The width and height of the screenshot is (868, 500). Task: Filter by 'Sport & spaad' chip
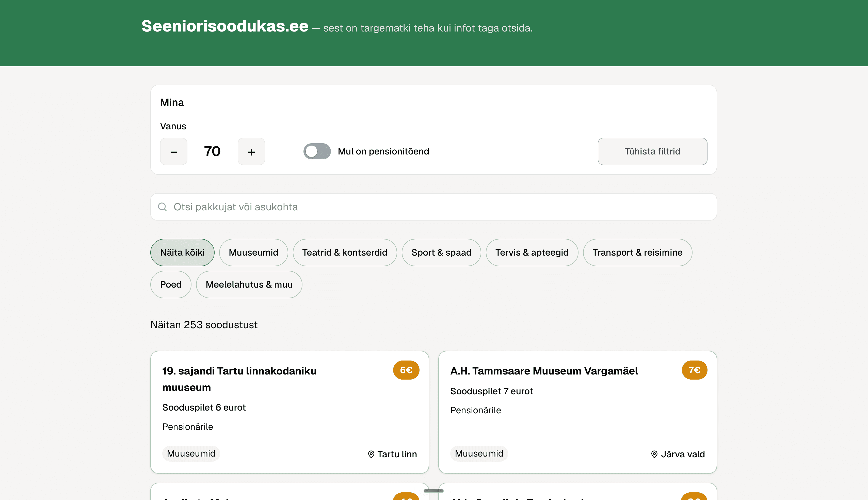point(441,252)
